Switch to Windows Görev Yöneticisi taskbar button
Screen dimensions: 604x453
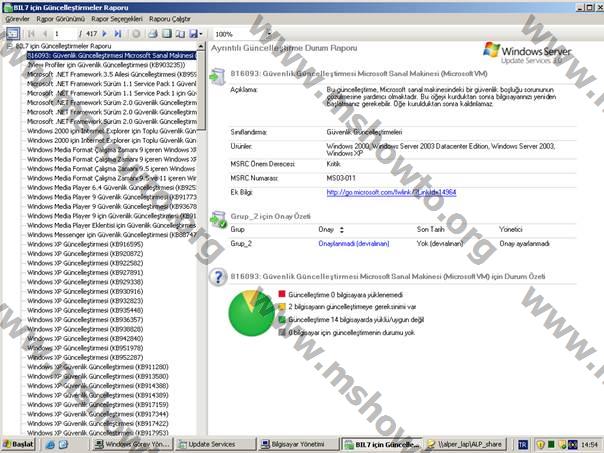tap(133, 444)
